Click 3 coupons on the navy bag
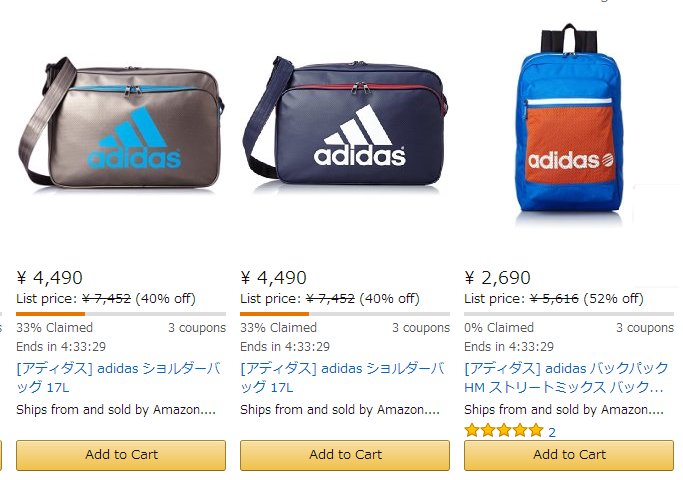Image resolution: width=683 pixels, height=480 pixels. click(420, 327)
